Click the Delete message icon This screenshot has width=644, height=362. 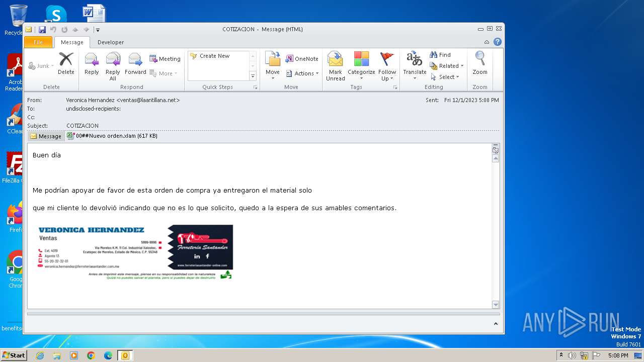click(x=66, y=64)
